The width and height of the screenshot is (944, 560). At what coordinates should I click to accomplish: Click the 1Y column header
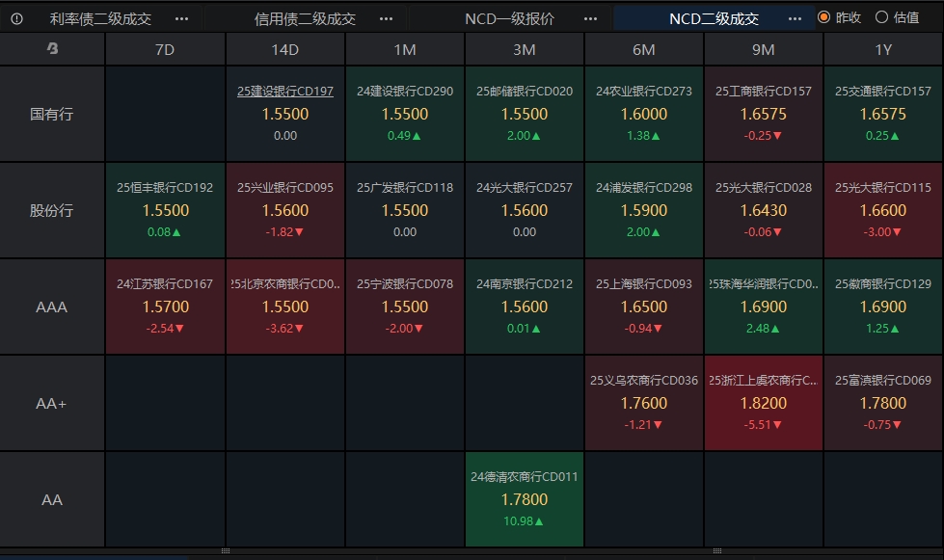pos(883,49)
